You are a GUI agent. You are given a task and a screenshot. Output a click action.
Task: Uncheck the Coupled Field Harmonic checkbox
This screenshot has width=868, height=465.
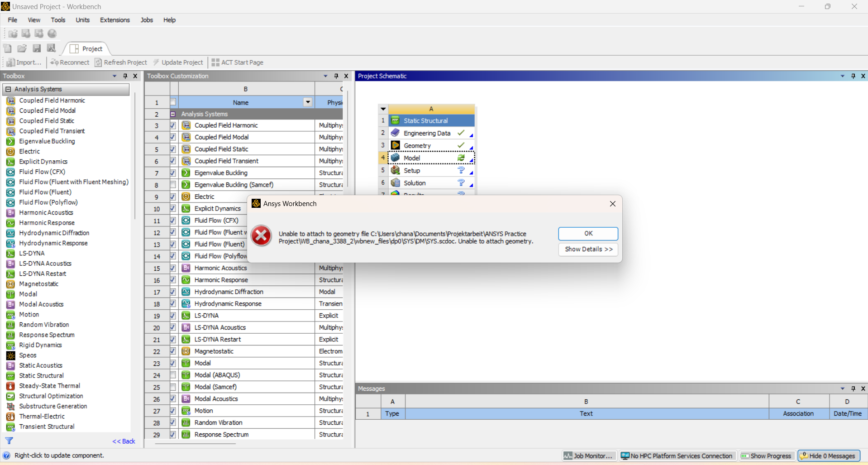pos(173,125)
